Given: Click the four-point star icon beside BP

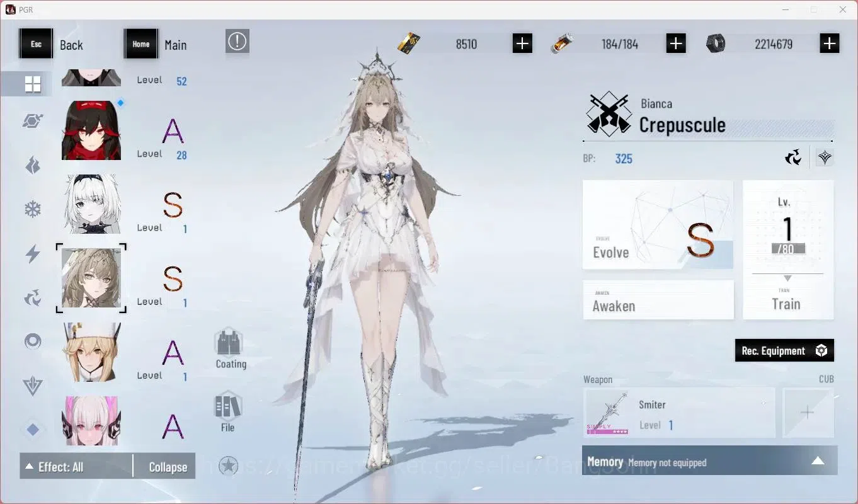Looking at the screenshot, I should pos(825,157).
